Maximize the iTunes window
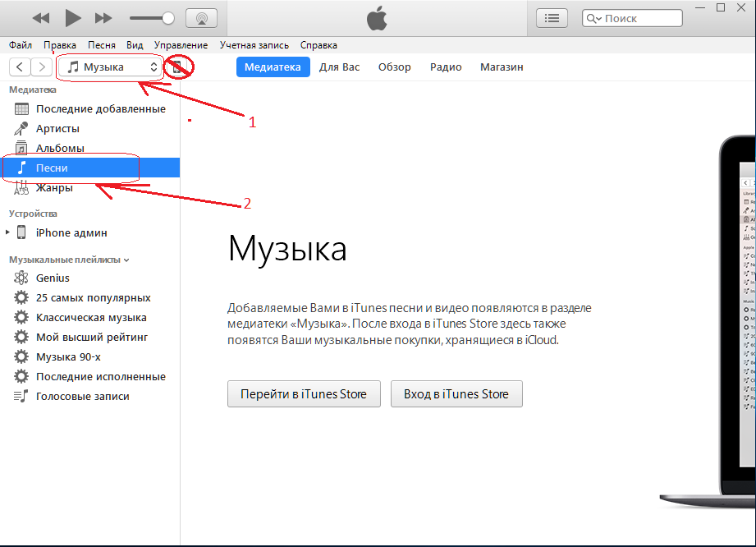Image resolution: width=756 pixels, height=547 pixels. click(721, 7)
